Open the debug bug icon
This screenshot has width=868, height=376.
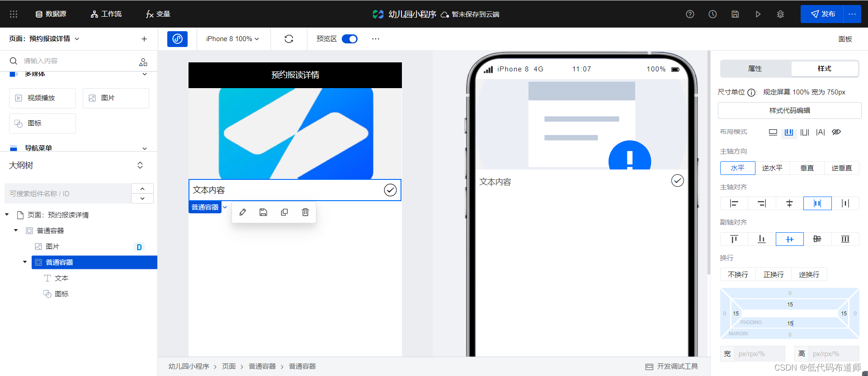tap(780, 14)
